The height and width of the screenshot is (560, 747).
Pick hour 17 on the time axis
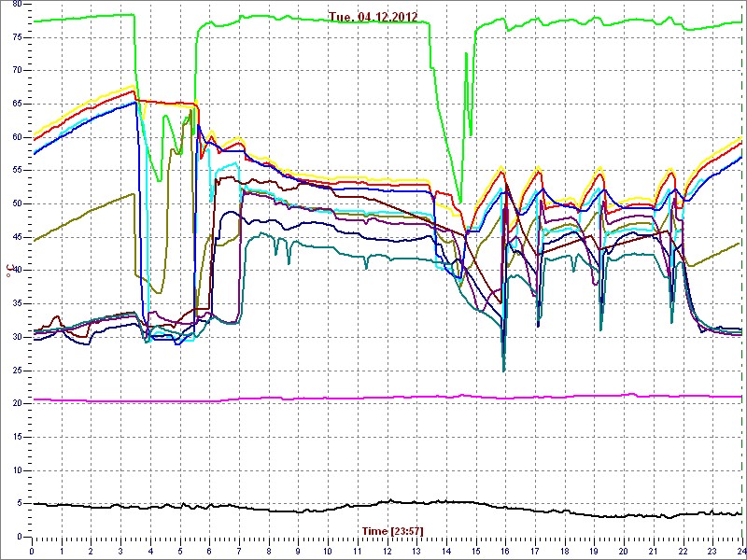[x=534, y=552]
